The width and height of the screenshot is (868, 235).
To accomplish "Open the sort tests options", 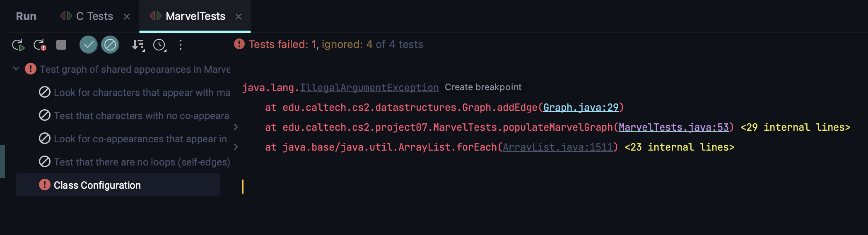I will 138,45.
